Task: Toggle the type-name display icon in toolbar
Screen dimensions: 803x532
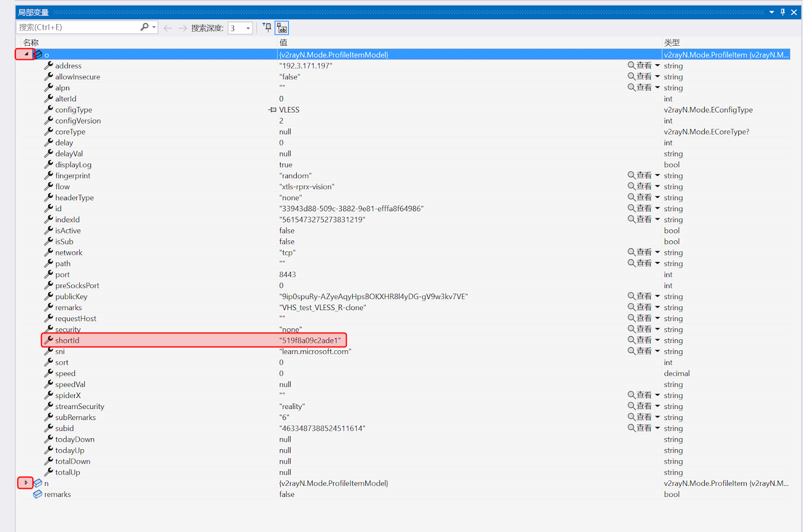Action: pyautogui.click(x=282, y=28)
